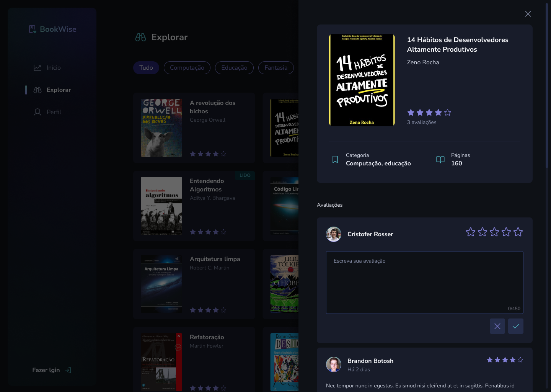This screenshot has height=392, width=551.
Task: Click the 'Aditya Y. Bhargava' author name
Action: (x=212, y=198)
